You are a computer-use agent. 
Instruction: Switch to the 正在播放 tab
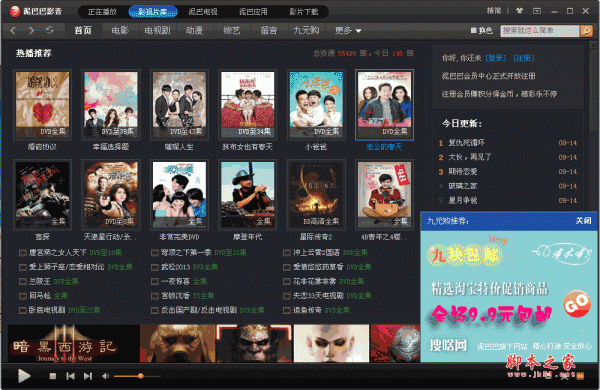102,11
